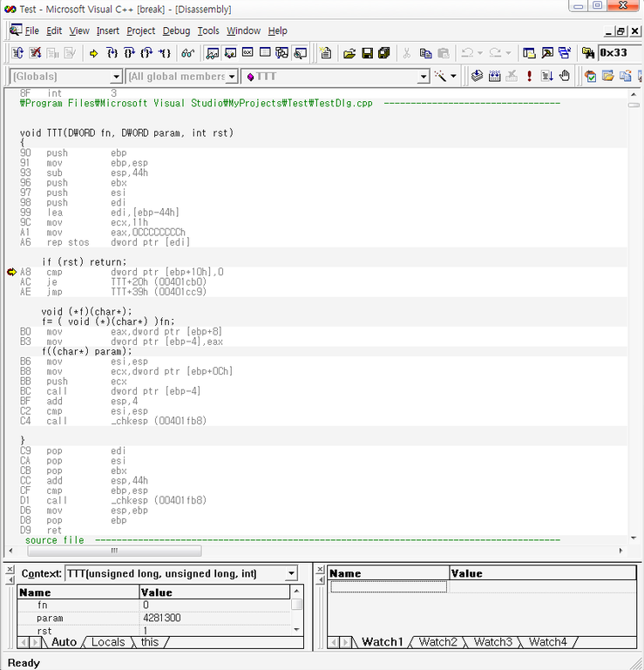The width and height of the screenshot is (644, 670).
Task: Open the WizardBar actions wand icon
Action: pos(440,77)
